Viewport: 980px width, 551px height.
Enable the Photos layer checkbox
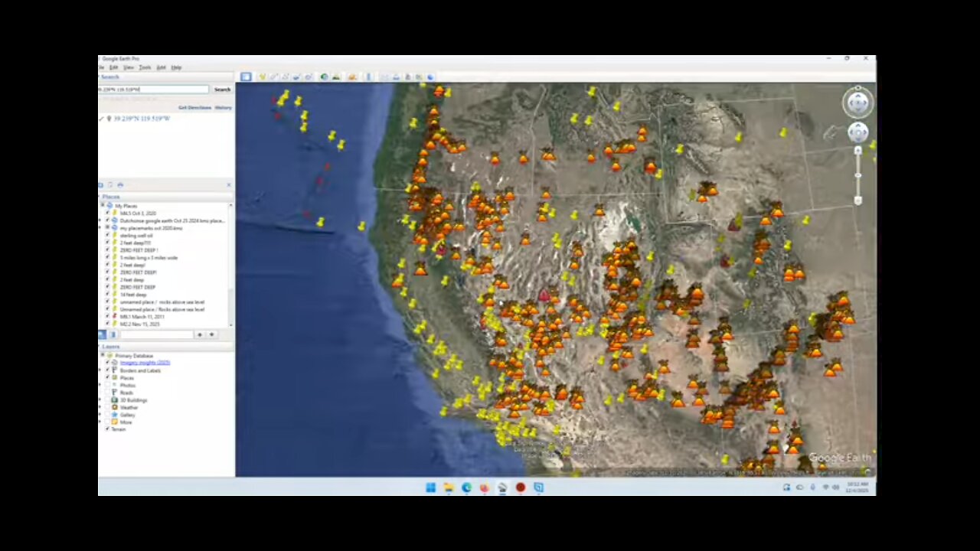point(107,385)
